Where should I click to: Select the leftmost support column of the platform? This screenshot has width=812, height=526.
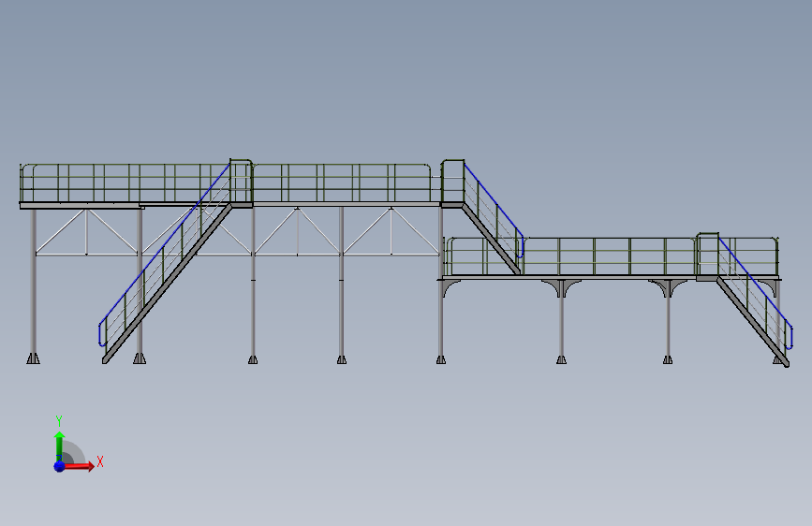click(33, 282)
